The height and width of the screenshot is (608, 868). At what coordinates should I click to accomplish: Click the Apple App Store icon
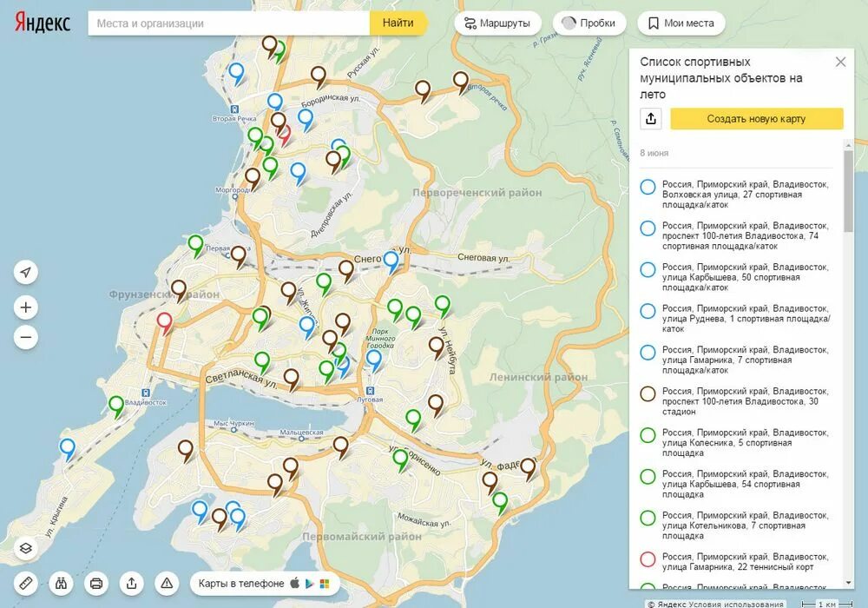tap(295, 583)
